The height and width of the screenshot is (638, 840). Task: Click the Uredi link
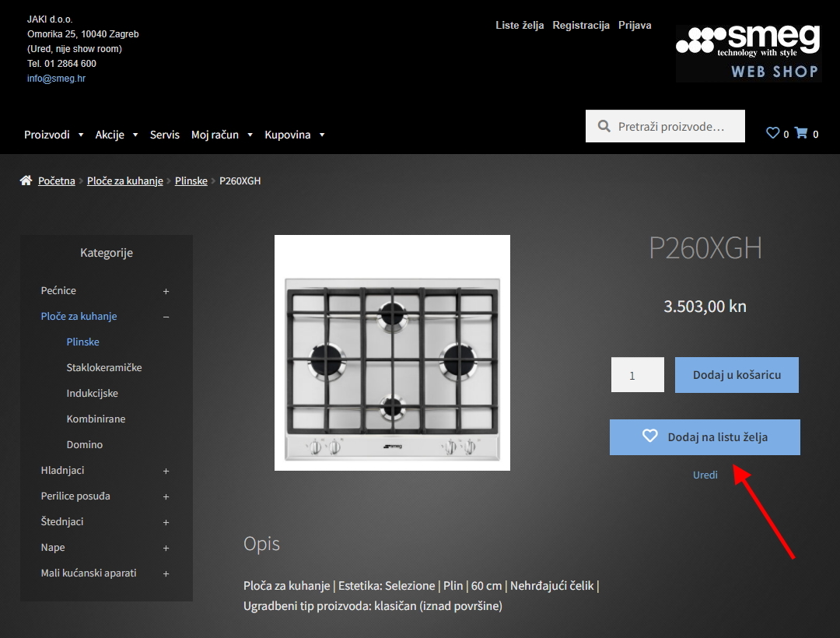click(x=705, y=475)
